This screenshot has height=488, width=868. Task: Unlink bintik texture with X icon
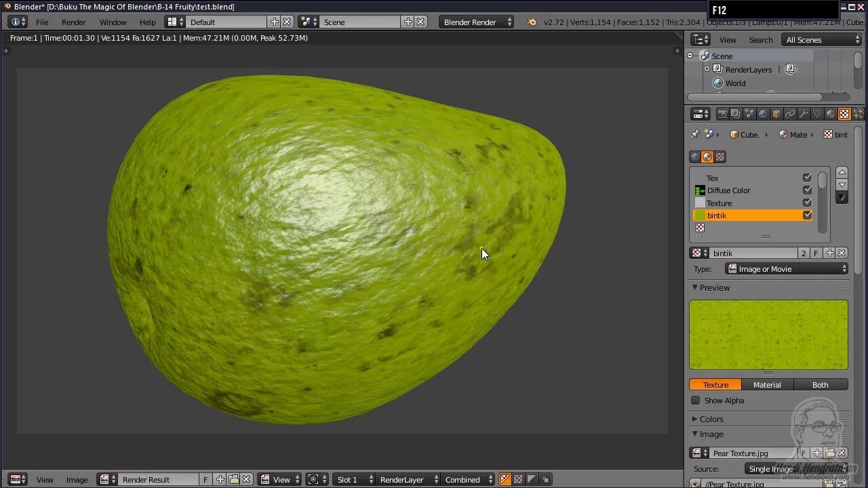pos(842,253)
